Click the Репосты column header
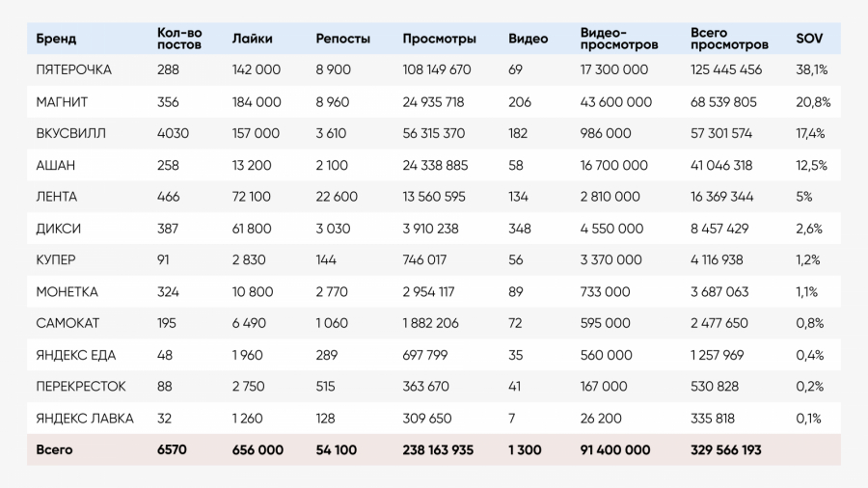Image resolution: width=868 pixels, height=488 pixels. coord(342,40)
